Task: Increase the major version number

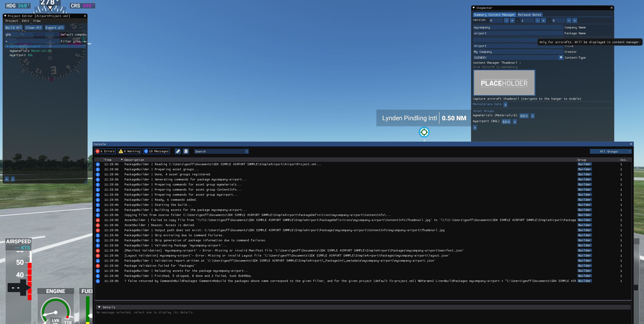Action: tap(512, 21)
